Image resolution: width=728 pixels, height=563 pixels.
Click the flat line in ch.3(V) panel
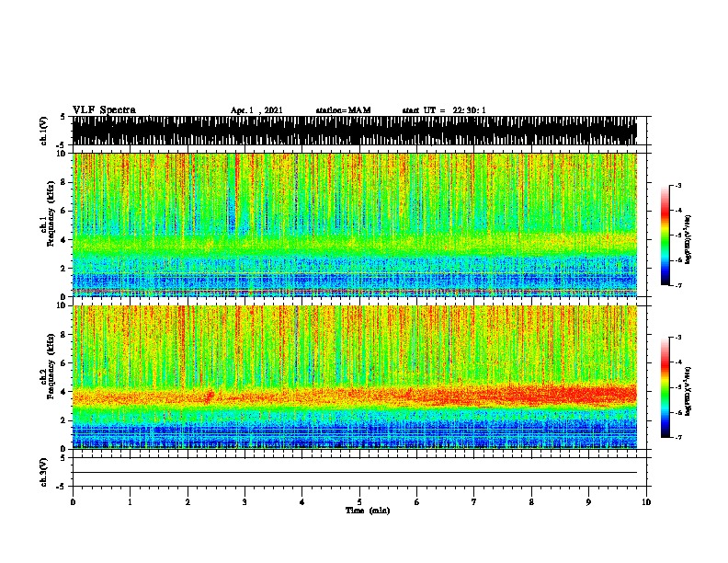355,473
